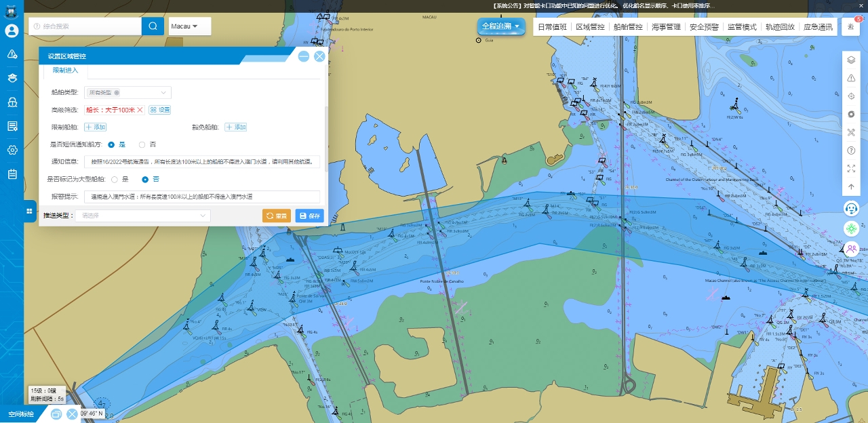The height and width of the screenshot is (423, 868).
Task: Open the 推送类型 dropdown
Action: (143, 216)
